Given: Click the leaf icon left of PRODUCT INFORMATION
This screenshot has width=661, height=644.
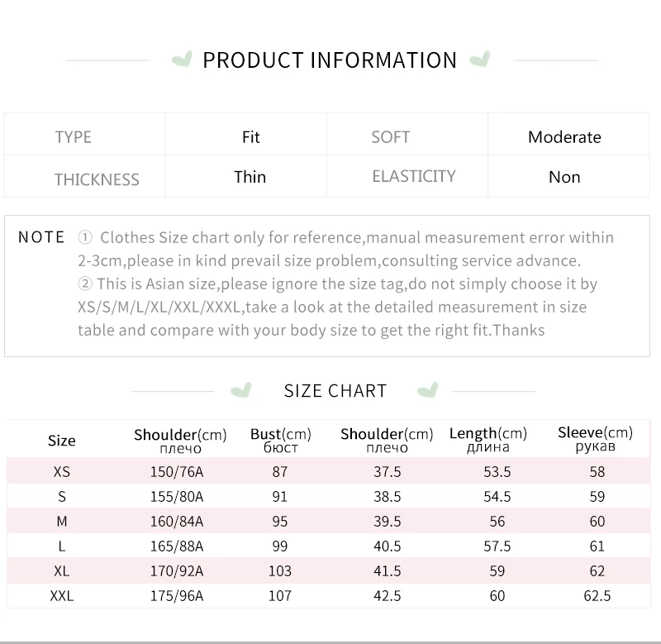Looking at the screenshot, I should 181,60.
